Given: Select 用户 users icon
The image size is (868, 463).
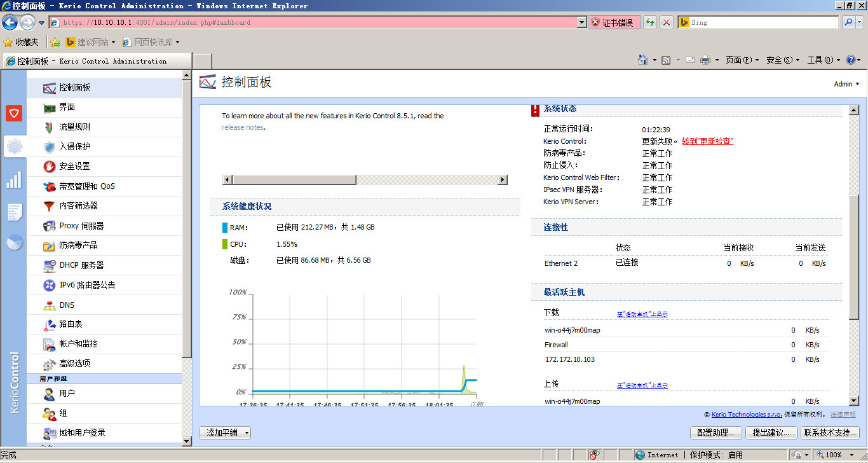Looking at the screenshot, I should click(x=50, y=394).
